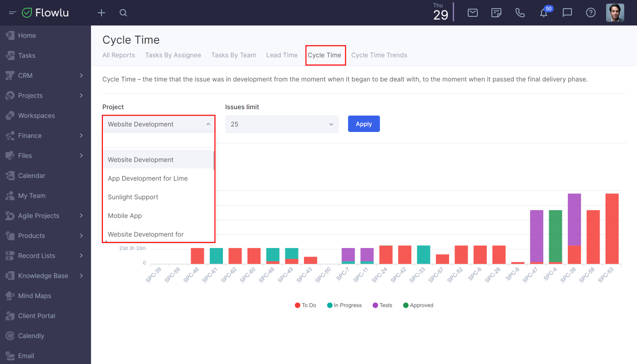Open the mail envelope icon
Viewport: 637px width, 364px height.
(x=473, y=13)
